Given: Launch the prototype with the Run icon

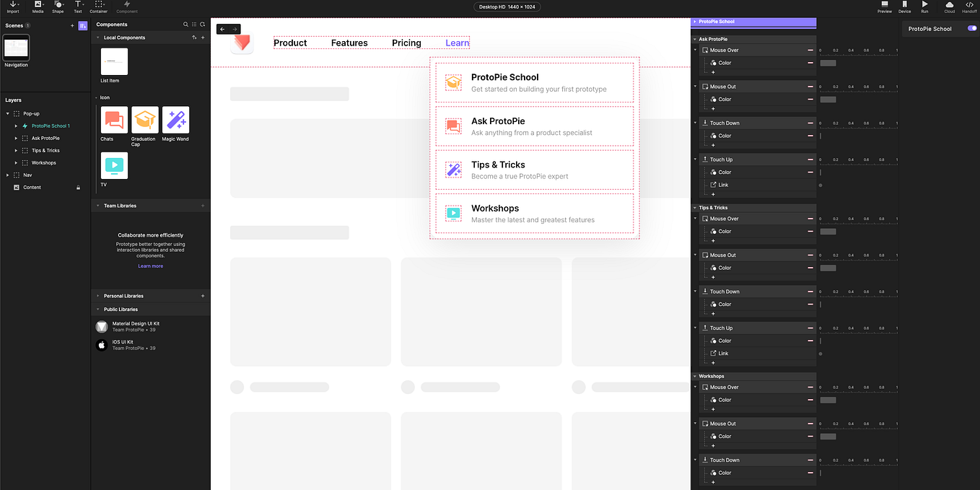Looking at the screenshot, I should 924,7.
